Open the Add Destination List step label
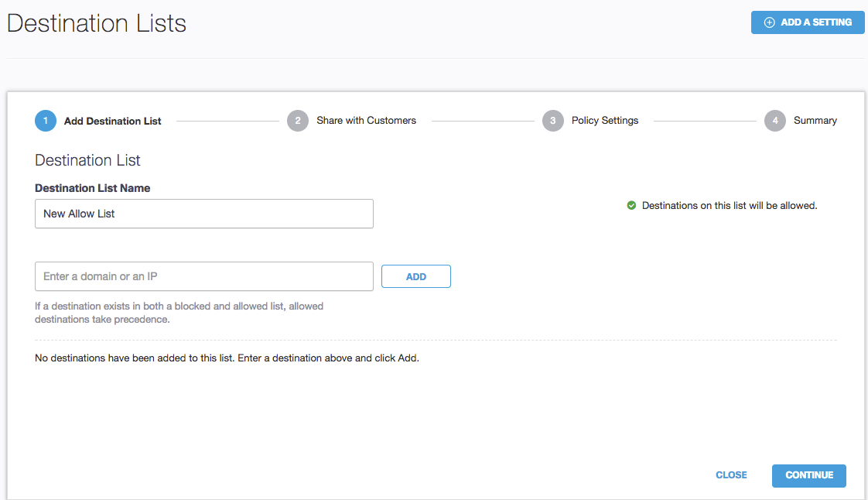The image size is (868, 500). point(112,121)
